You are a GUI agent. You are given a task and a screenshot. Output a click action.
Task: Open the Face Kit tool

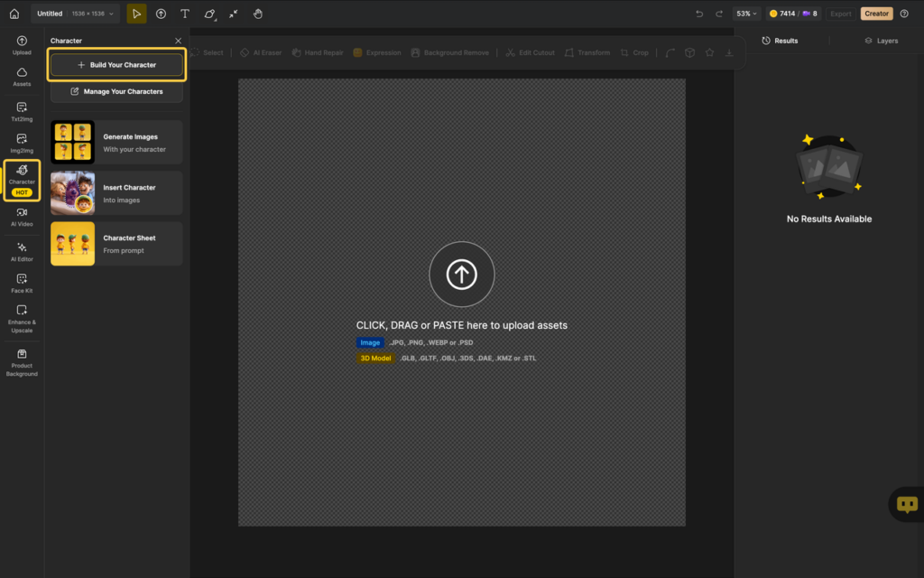(x=22, y=284)
